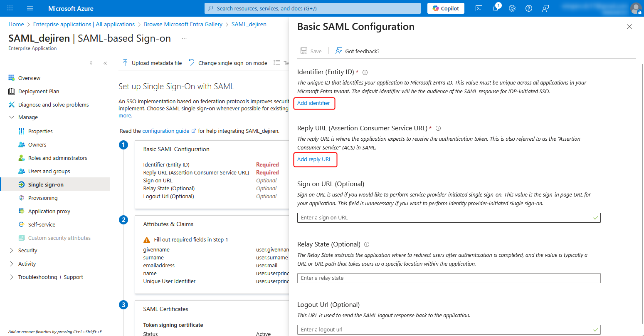The width and height of the screenshot is (644, 336).
Task: Click the 'emailaddress' claim row
Action: 159,266
